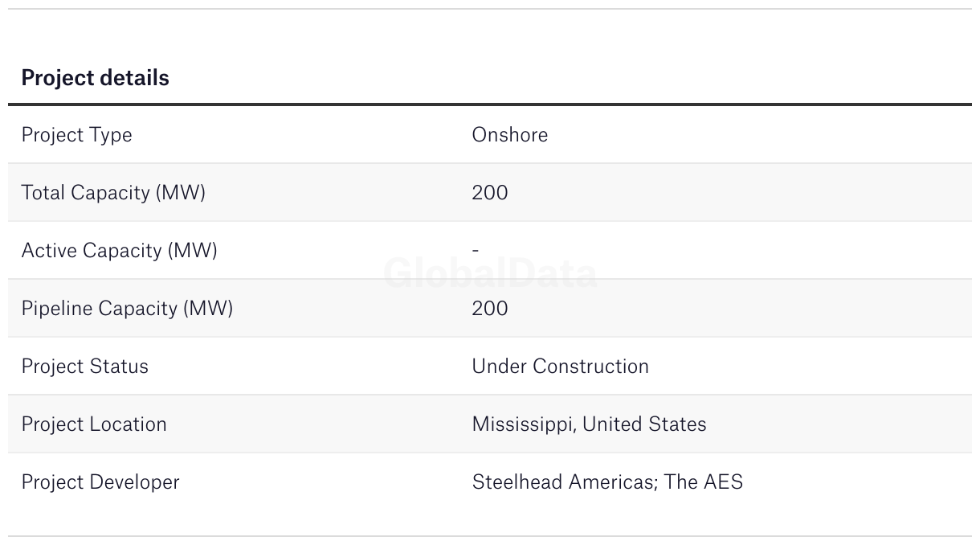
Task: Click the GlobalData watermark
Action: tap(490, 274)
